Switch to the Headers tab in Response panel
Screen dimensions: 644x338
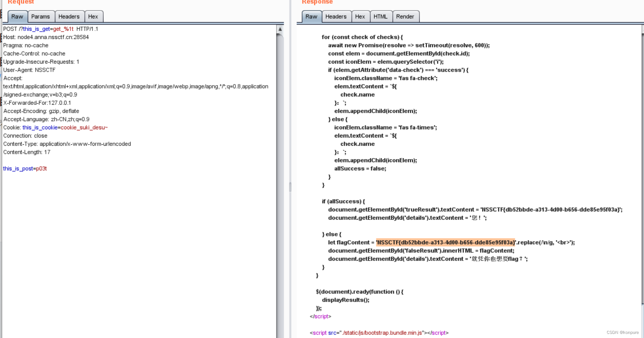[x=336, y=16]
